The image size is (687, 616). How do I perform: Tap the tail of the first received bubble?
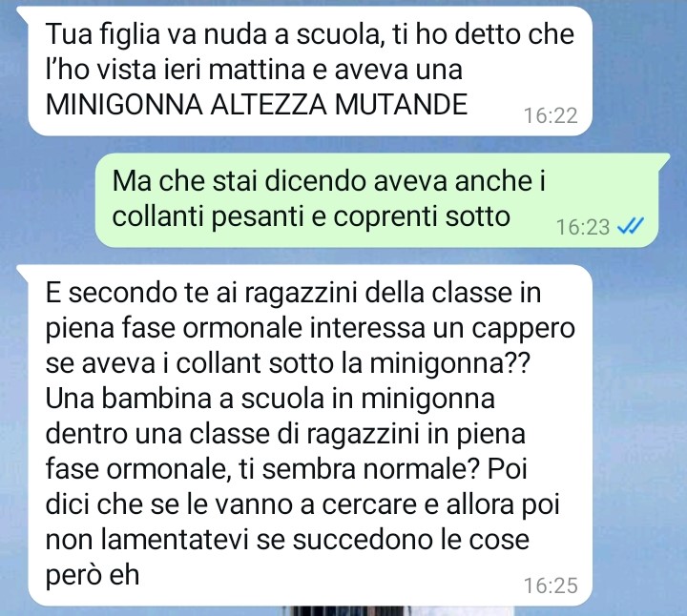(x=23, y=11)
